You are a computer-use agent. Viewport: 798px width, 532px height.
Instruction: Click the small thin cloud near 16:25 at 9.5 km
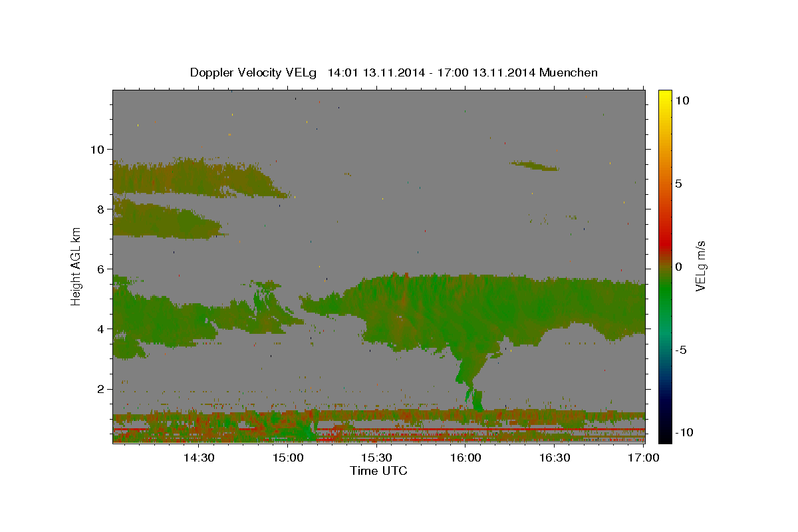[x=535, y=166]
